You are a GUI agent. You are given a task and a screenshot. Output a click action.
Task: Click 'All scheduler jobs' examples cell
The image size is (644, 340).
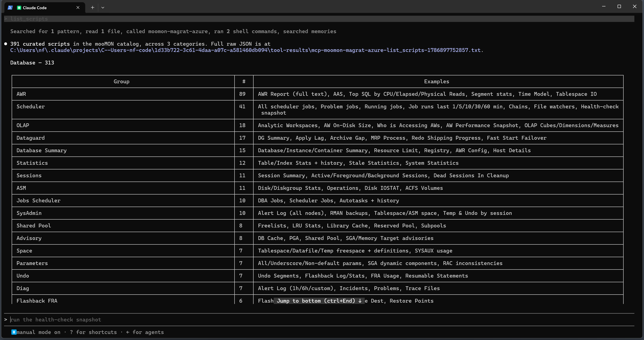438,110
